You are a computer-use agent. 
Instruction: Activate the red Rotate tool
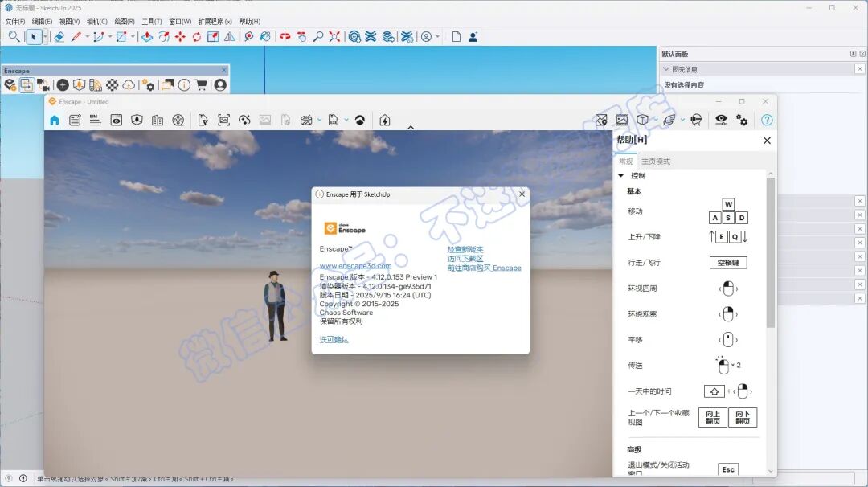click(197, 37)
